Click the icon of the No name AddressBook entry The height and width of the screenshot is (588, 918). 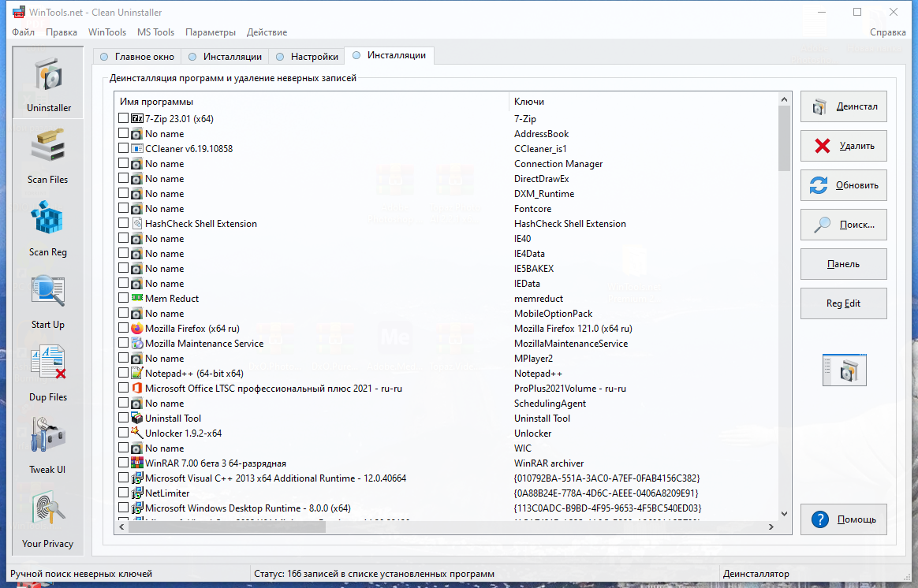137,134
